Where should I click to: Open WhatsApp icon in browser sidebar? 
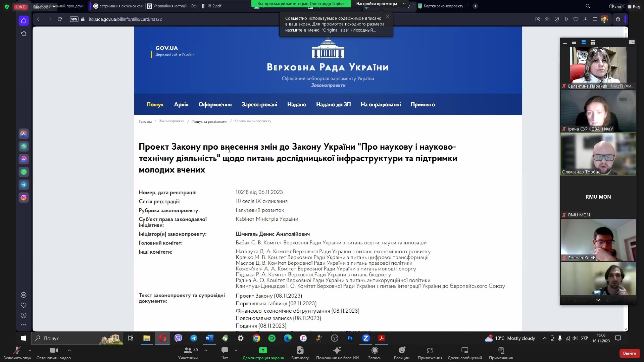(23, 172)
